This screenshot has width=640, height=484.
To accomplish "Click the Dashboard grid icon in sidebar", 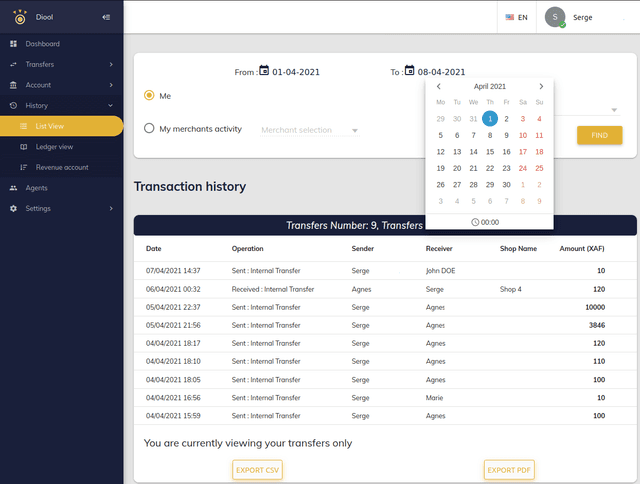I will click(14, 44).
